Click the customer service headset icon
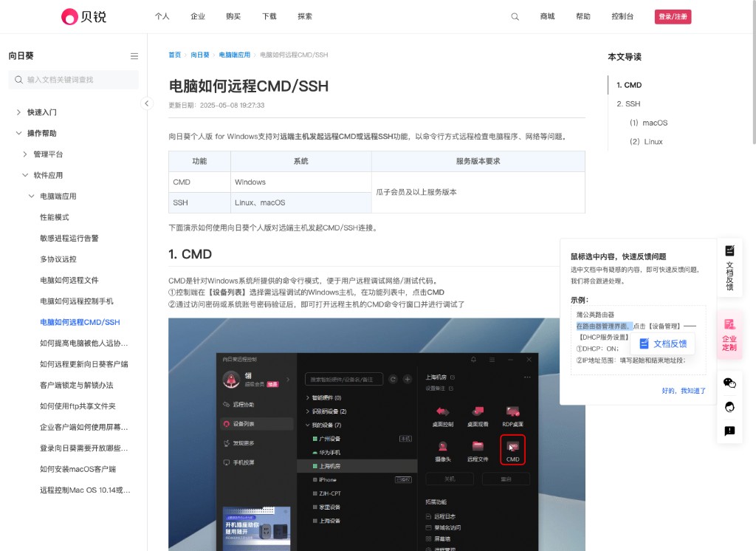Viewport: 756px width, 551px height. pos(729,407)
